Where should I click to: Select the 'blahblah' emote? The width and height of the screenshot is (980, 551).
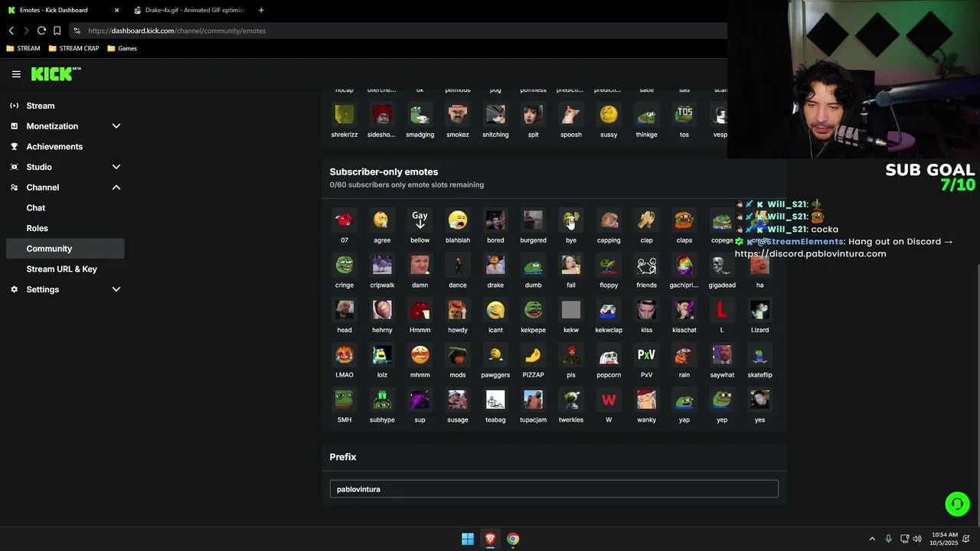pos(458,221)
